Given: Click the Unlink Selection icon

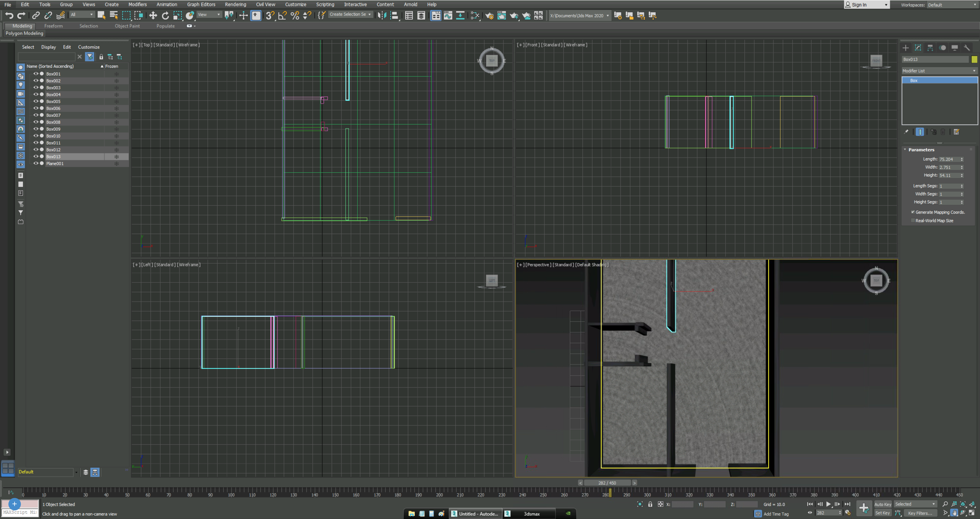Looking at the screenshot, I should pos(48,15).
